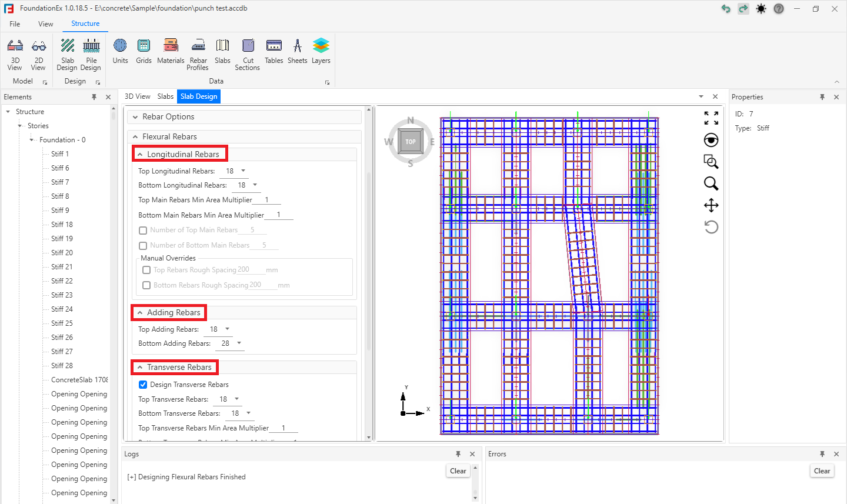Image resolution: width=847 pixels, height=504 pixels.
Task: Enable Number of Top Main Rebars checkbox
Action: click(x=143, y=231)
